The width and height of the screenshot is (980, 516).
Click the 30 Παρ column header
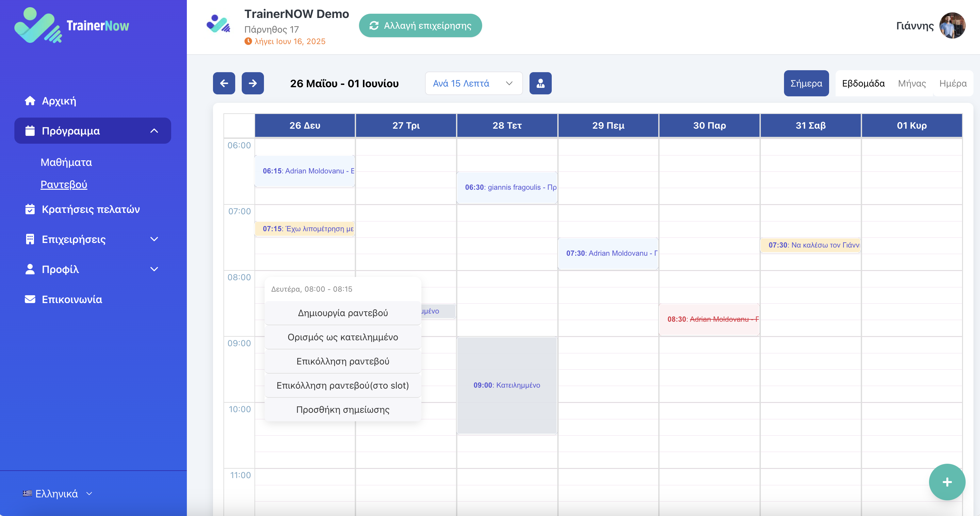point(710,125)
